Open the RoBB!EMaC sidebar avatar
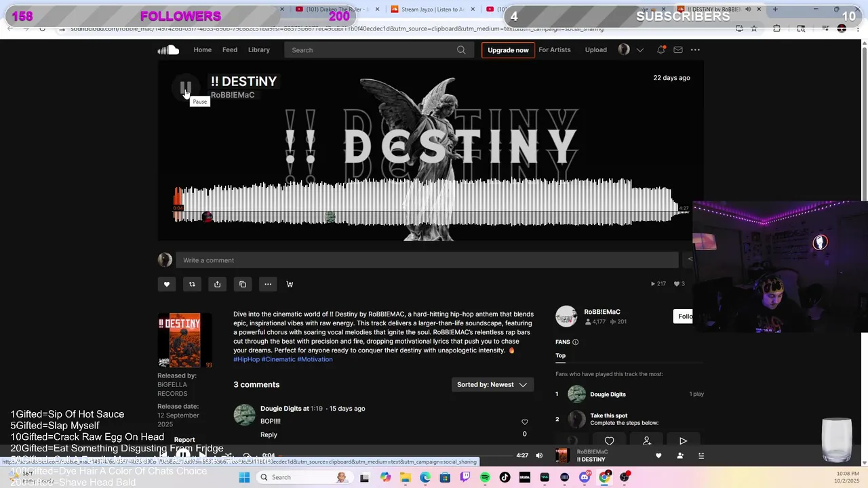Screen dimensions: 868x488 566,317
